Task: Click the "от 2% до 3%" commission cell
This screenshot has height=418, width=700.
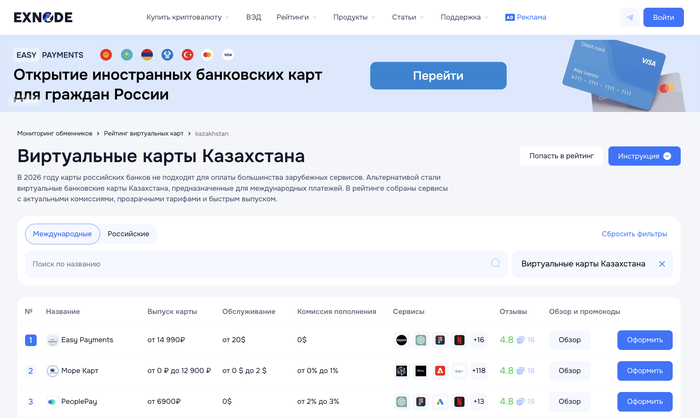Action: pos(318,401)
